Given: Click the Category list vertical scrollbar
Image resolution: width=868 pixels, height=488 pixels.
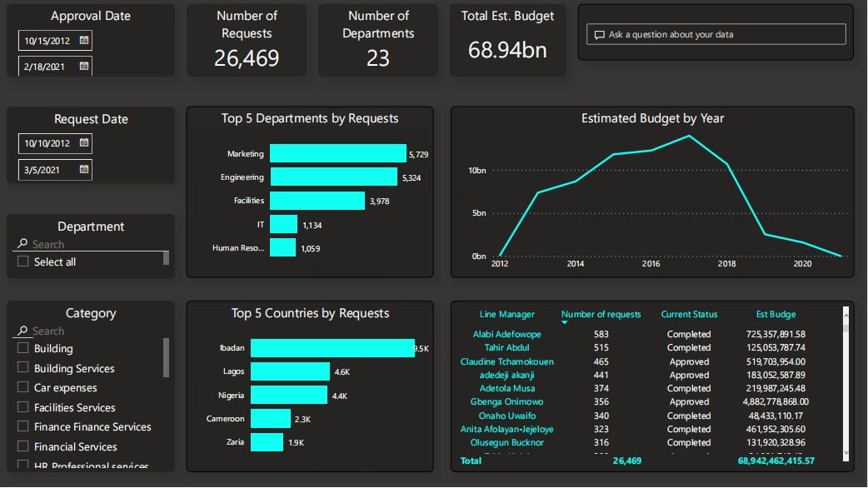Looking at the screenshot, I should pyautogui.click(x=166, y=357).
